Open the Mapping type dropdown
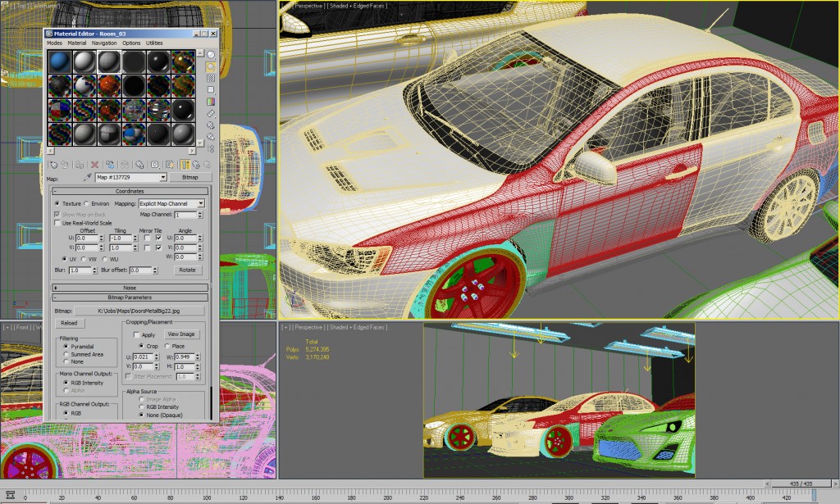The width and height of the screenshot is (840, 504). 171,203
